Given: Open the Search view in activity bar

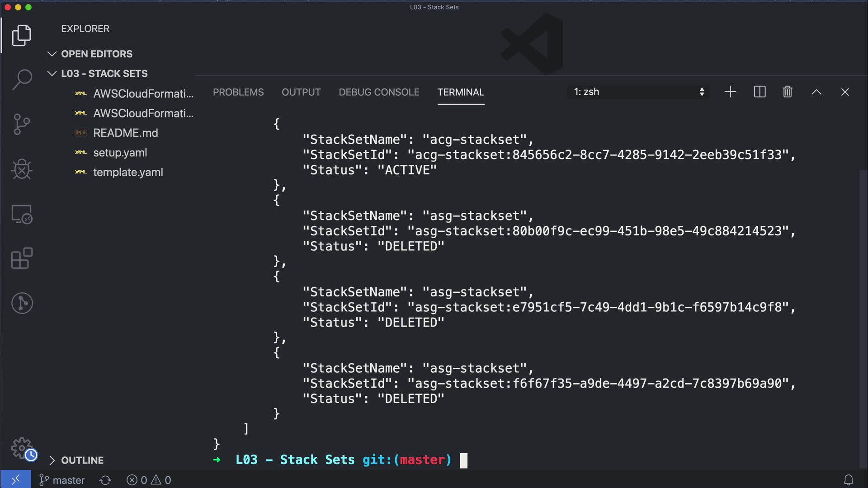Looking at the screenshot, I should (x=22, y=80).
